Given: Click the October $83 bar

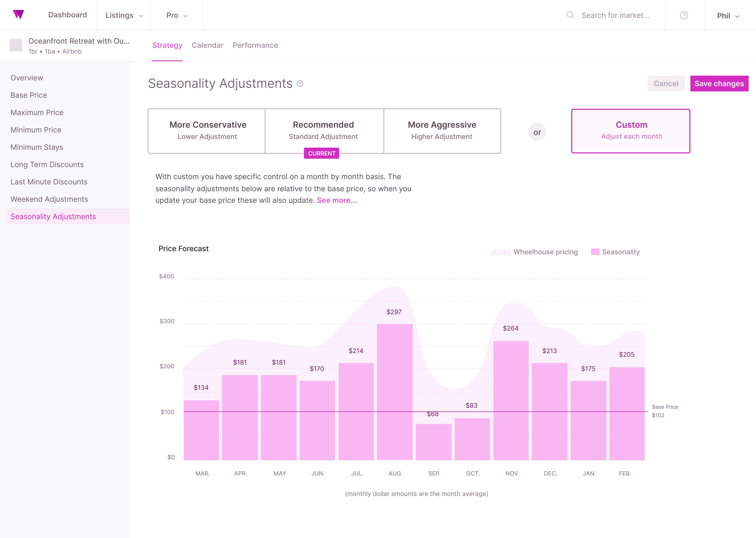Looking at the screenshot, I should point(472,439).
